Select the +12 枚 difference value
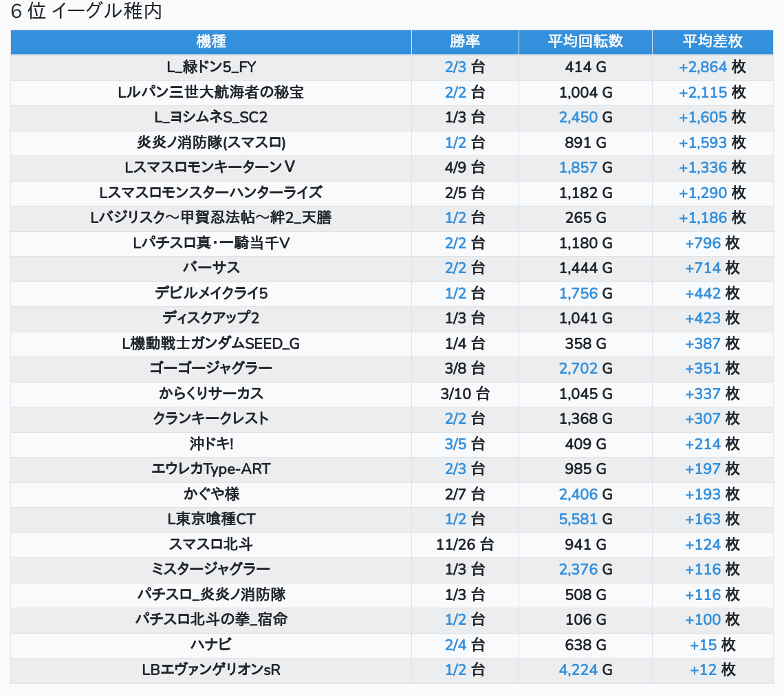This screenshot has width=784, height=695. pos(712,670)
